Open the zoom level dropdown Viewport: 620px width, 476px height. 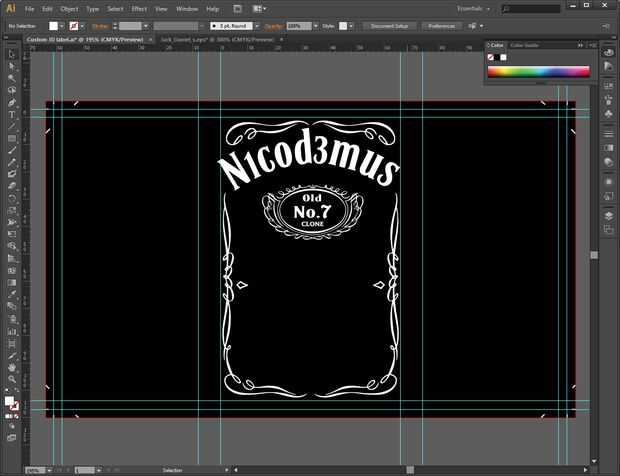[49, 470]
